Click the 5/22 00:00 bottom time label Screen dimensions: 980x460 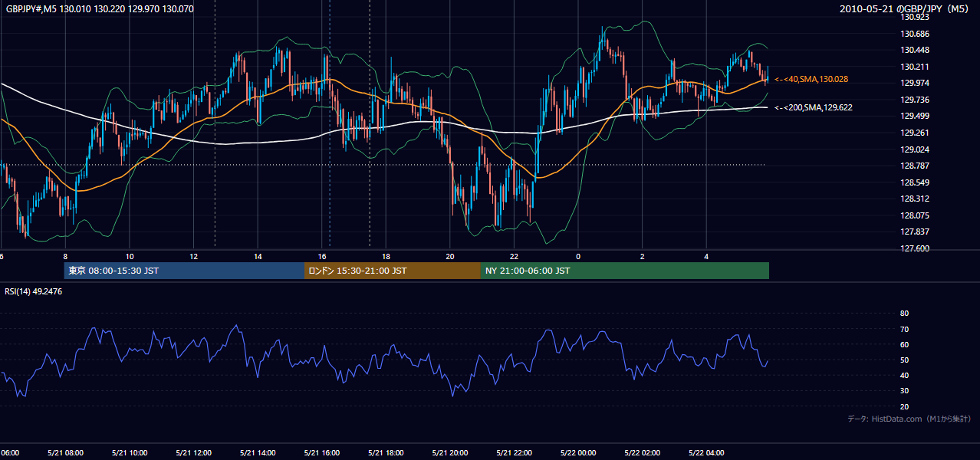578,453
